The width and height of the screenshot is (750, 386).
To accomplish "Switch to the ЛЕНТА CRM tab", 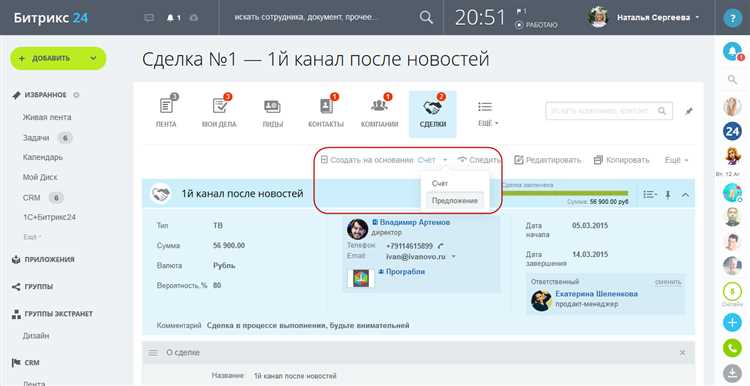I will pos(166,113).
